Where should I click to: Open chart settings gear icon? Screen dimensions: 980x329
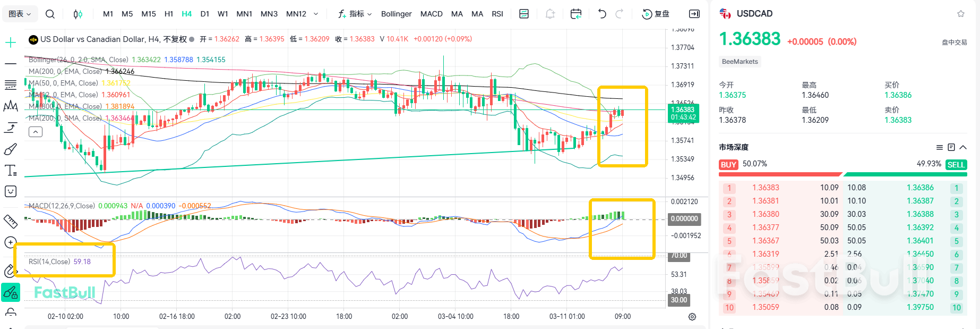(692, 317)
